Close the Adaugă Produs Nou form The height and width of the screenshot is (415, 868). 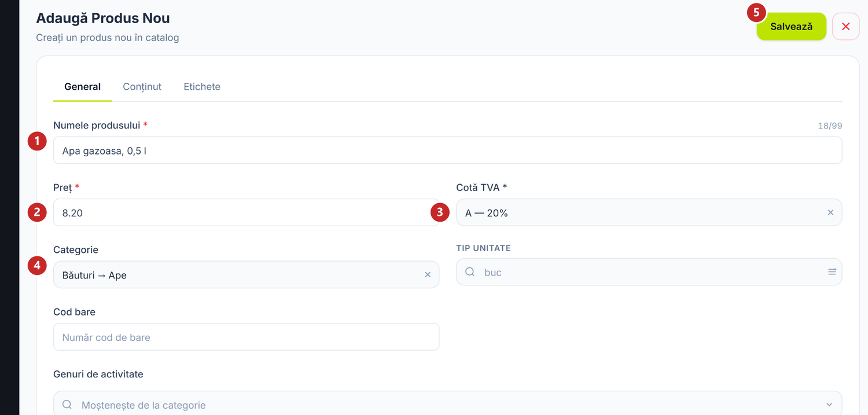846,27
